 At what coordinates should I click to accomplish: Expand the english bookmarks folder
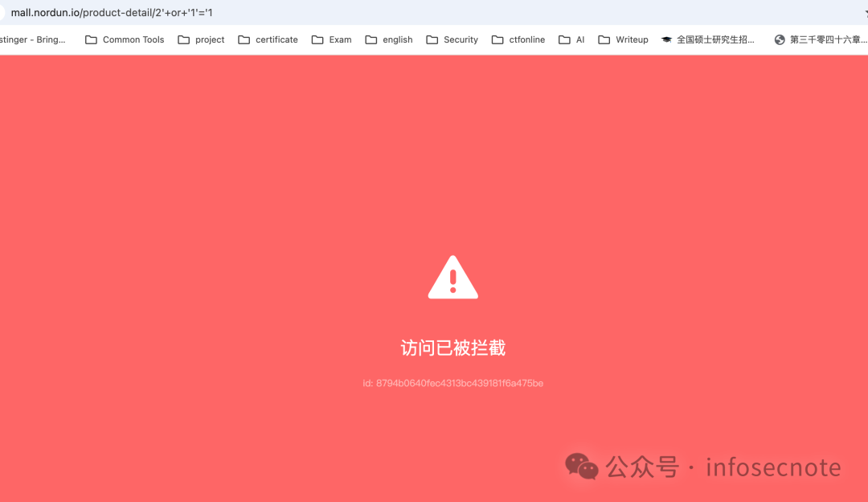389,39
